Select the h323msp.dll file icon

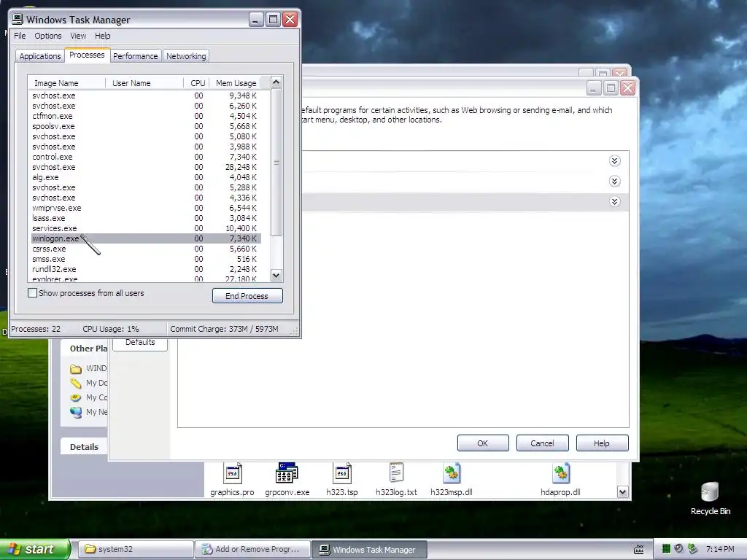click(451, 473)
